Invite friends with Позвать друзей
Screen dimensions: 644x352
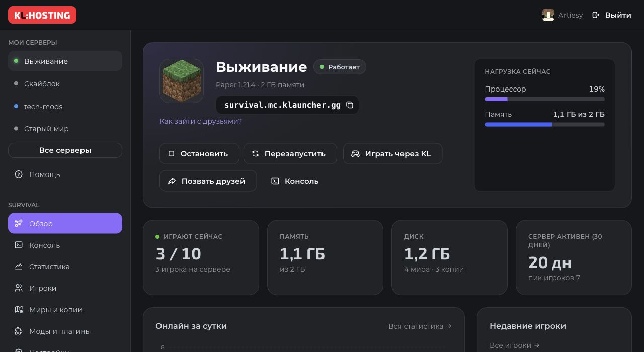click(x=208, y=181)
